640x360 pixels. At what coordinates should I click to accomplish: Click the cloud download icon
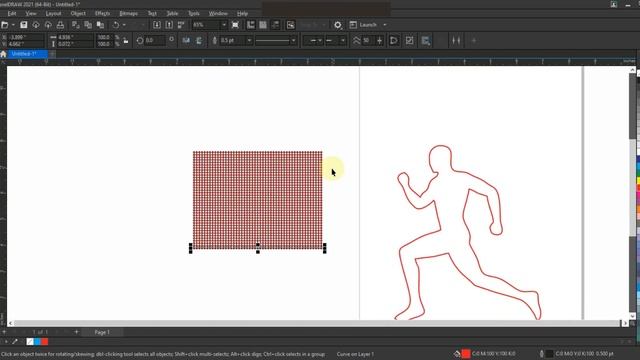point(36,25)
